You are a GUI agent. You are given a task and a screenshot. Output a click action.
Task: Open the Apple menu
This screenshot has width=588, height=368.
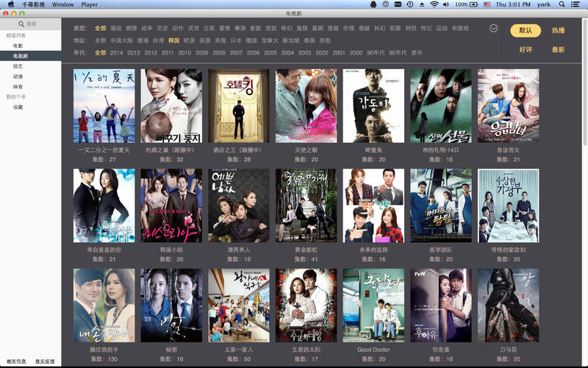pyautogui.click(x=10, y=4)
